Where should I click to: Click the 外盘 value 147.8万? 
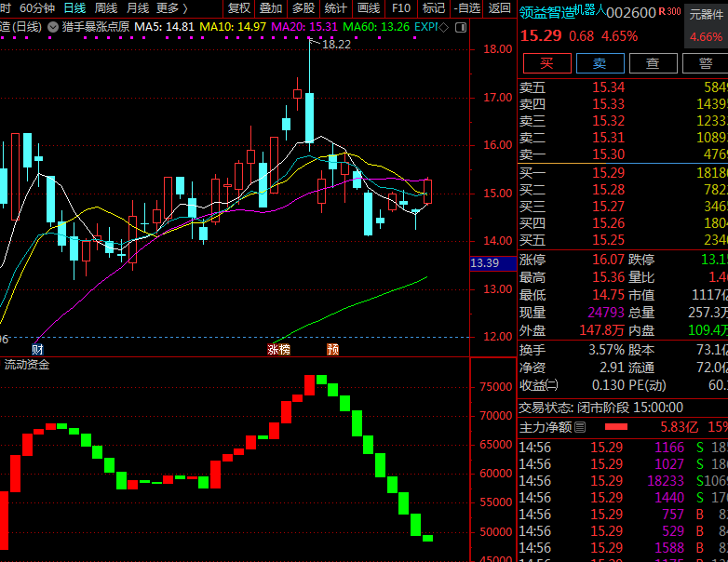pos(601,330)
